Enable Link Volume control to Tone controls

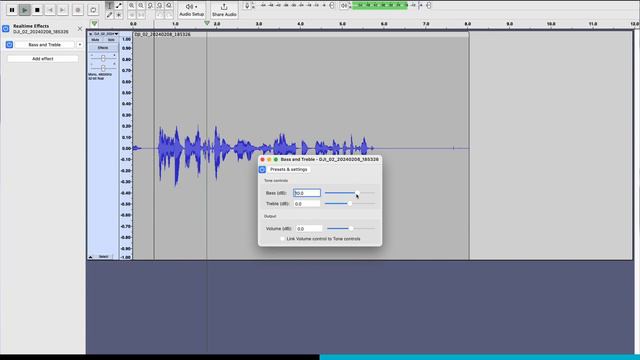tap(282, 239)
